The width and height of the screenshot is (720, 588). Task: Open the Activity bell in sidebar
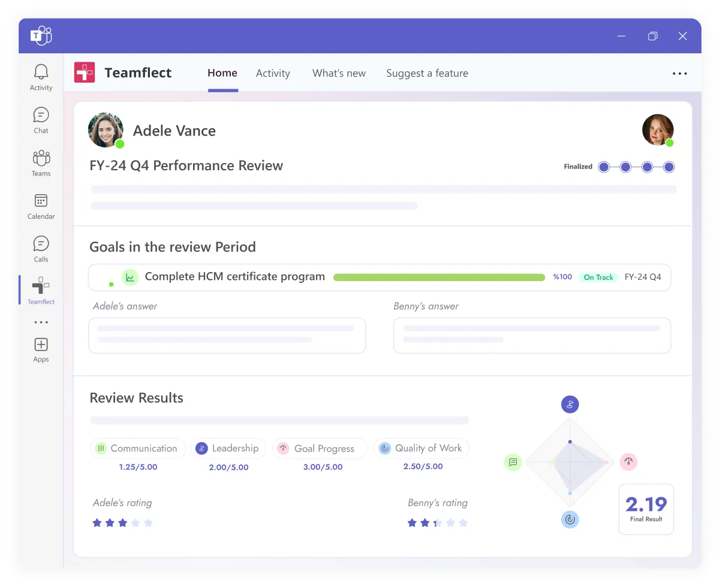tap(41, 77)
